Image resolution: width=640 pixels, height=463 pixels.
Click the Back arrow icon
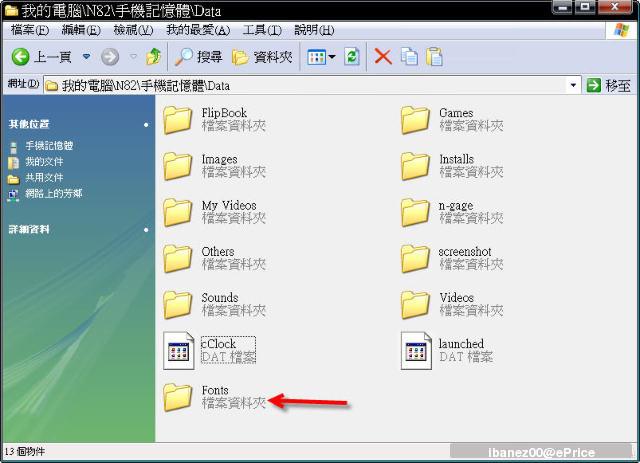pyautogui.click(x=20, y=57)
